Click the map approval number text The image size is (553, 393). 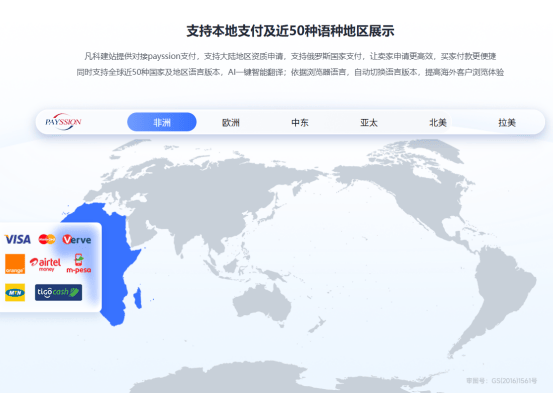(502, 381)
